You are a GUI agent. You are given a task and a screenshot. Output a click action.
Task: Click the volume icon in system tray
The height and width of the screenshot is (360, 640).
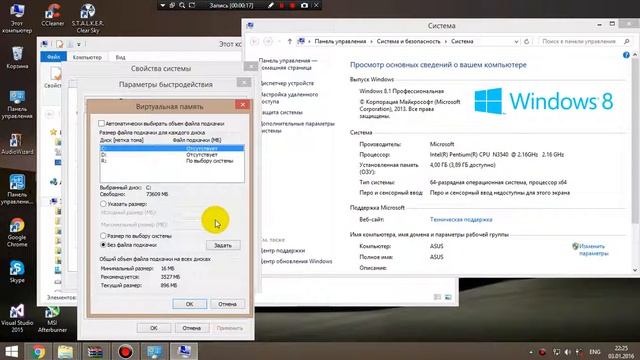point(568,352)
